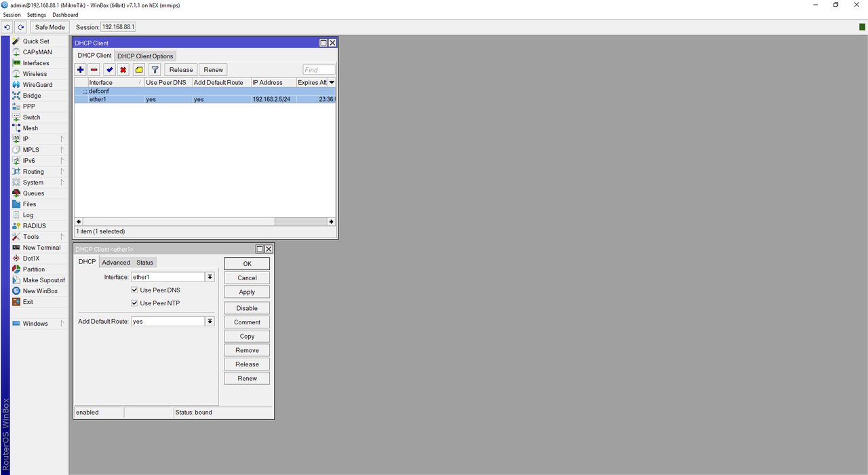The width and height of the screenshot is (868, 475).
Task: Click the Session address field
Action: [x=119, y=27]
